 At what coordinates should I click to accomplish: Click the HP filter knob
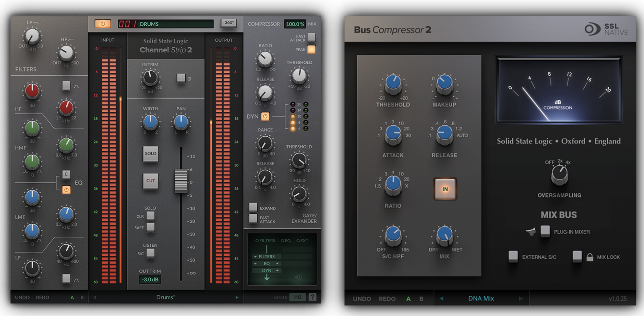click(66, 53)
